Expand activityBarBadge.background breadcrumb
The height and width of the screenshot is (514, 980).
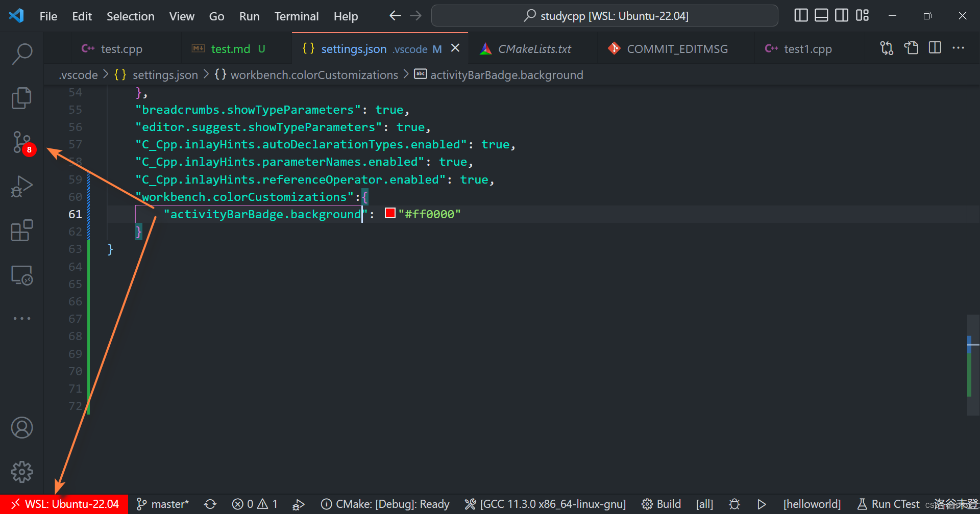[x=499, y=75]
